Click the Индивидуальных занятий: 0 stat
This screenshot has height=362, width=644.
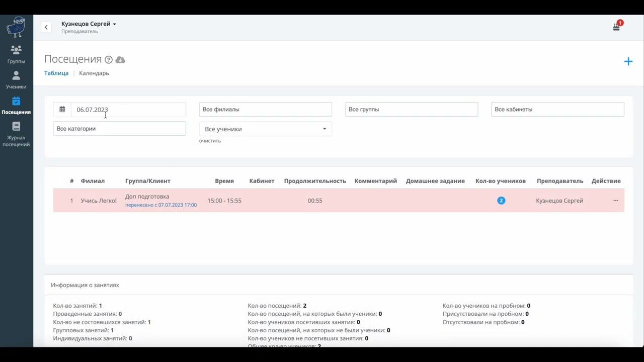point(93,338)
